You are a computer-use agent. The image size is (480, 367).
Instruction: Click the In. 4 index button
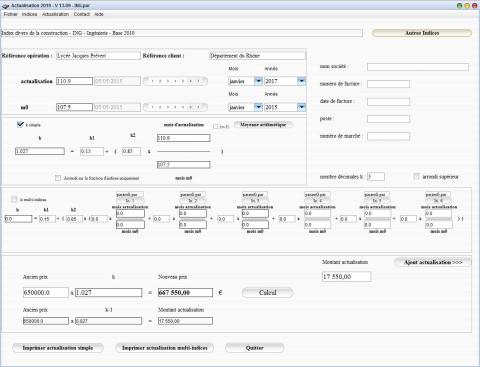(x=317, y=201)
